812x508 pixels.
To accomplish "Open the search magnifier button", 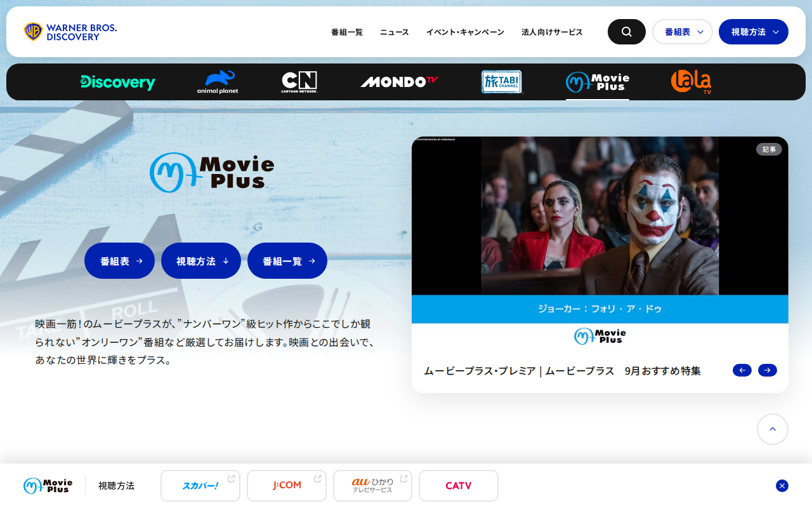I will [627, 32].
